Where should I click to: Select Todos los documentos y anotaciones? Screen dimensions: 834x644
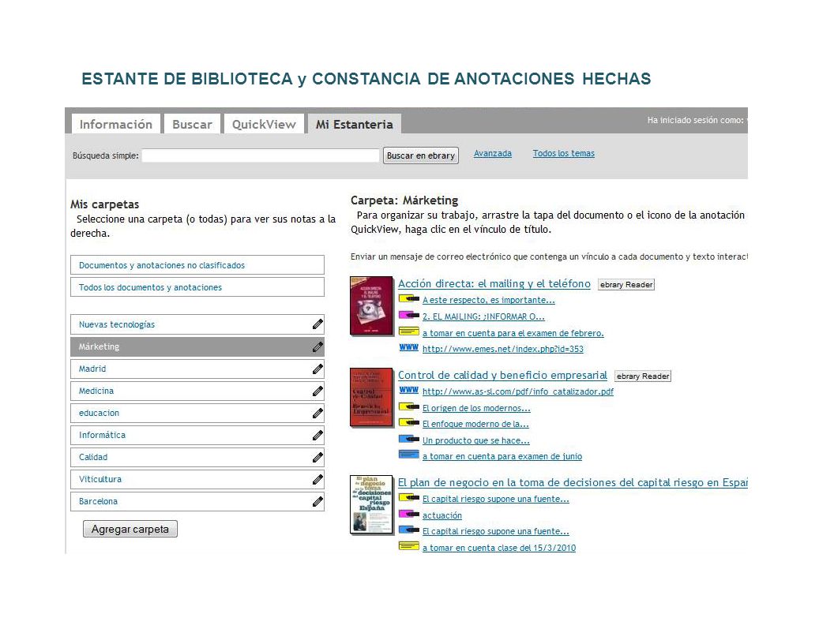click(197, 287)
